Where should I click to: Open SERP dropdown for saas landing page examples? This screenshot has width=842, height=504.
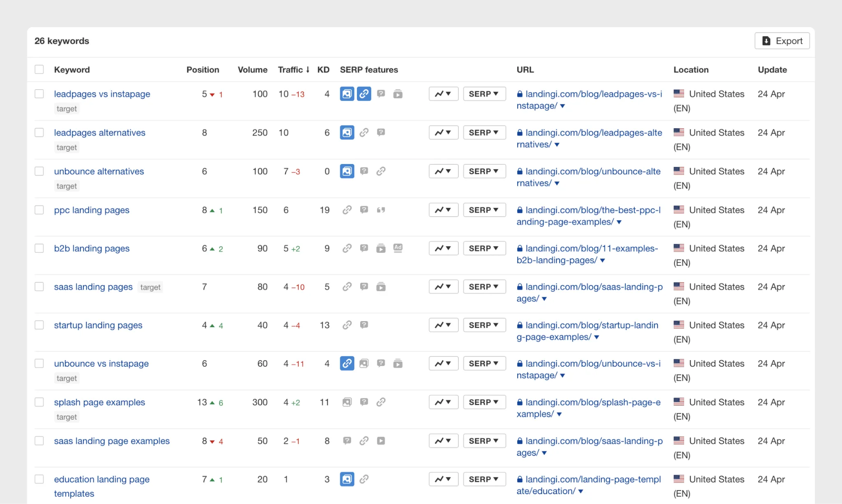[484, 441]
